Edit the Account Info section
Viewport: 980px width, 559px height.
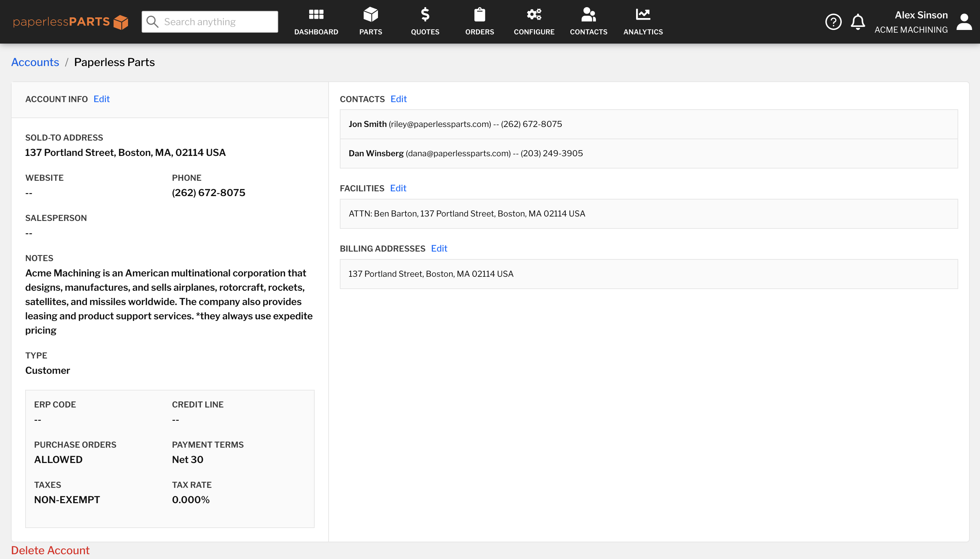(101, 99)
